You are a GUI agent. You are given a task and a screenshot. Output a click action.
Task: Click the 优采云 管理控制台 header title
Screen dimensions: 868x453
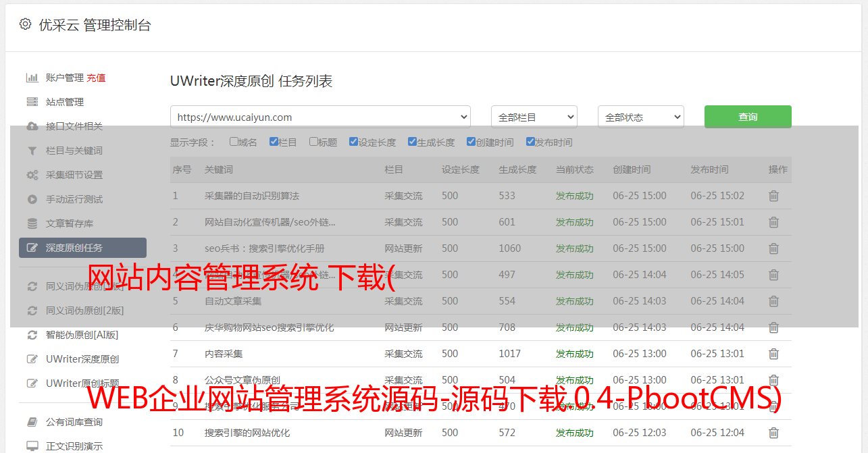[95, 25]
